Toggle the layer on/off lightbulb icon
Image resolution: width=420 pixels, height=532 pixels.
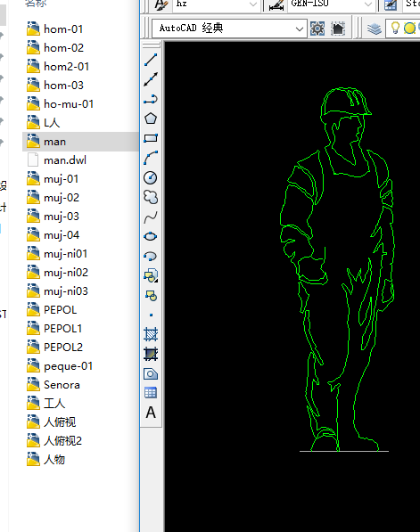click(395, 29)
